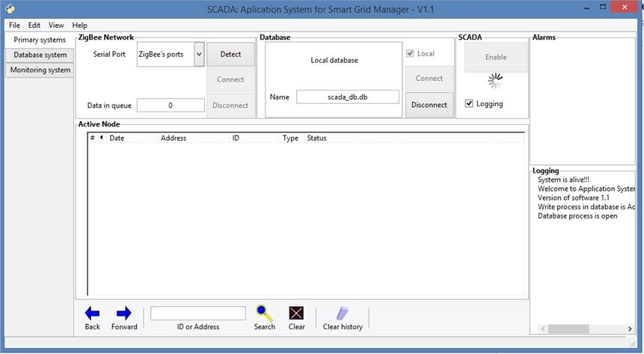
Task: Toggle the Local database checkbox
Action: pos(410,54)
